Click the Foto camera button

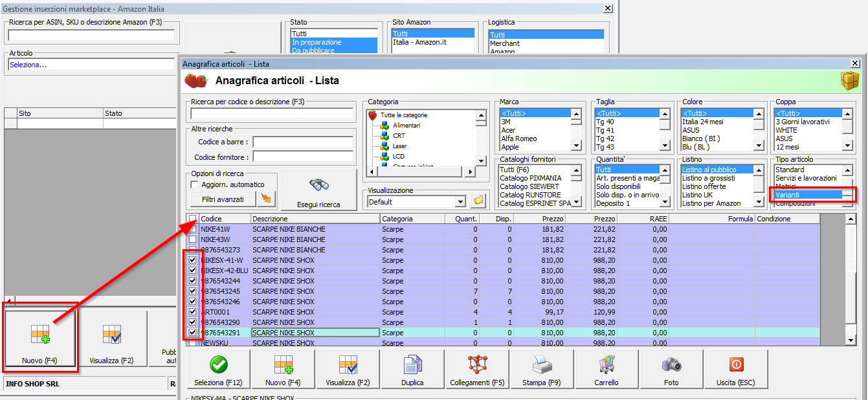(x=671, y=370)
